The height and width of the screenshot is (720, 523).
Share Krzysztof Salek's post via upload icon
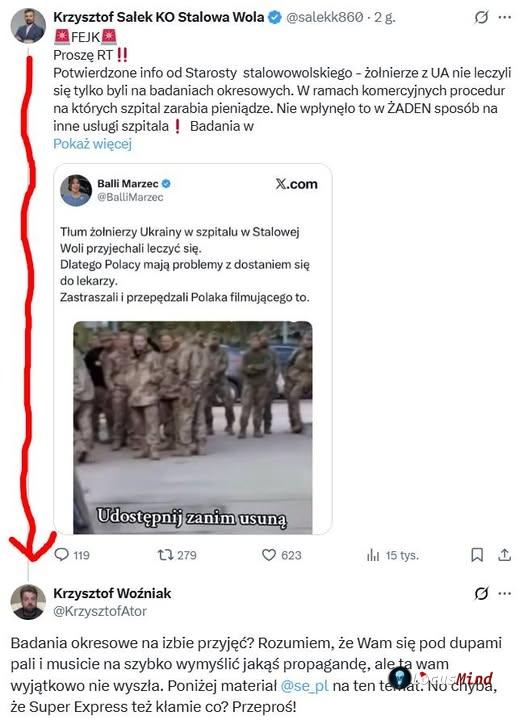[504, 555]
